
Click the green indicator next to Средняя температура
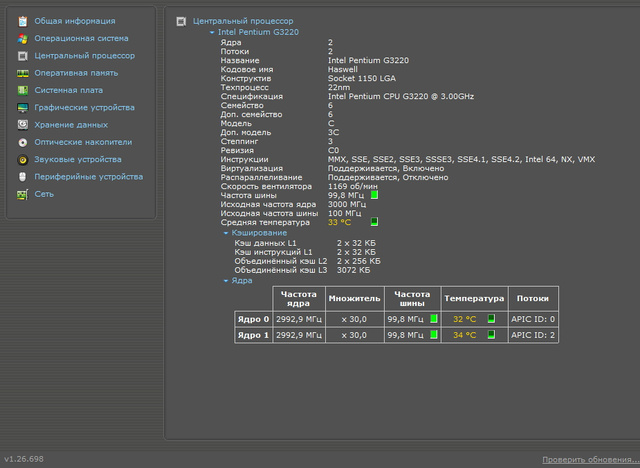point(374,222)
